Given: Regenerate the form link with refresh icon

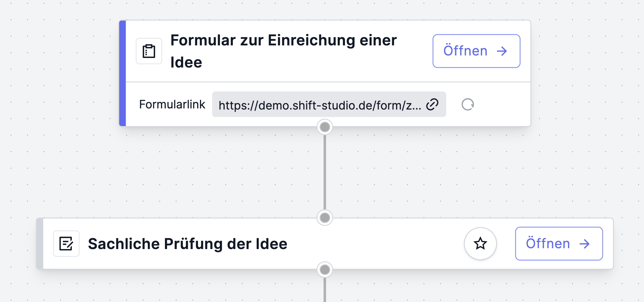Looking at the screenshot, I should (468, 104).
